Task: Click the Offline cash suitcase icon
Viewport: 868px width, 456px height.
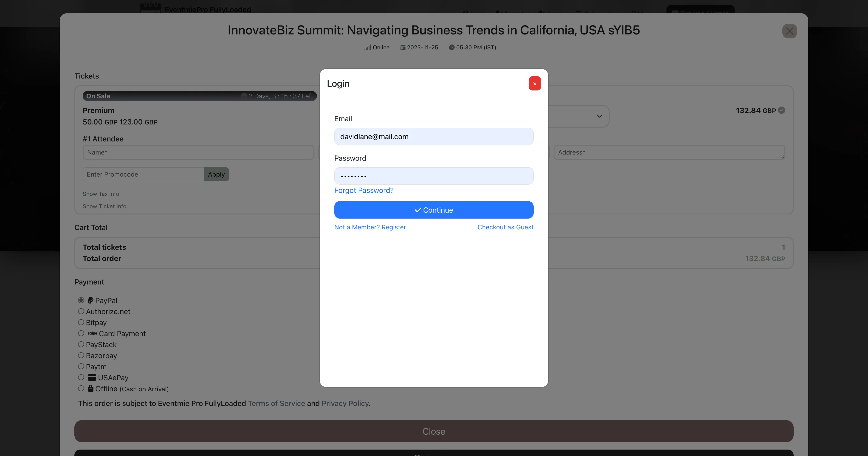Action: pos(90,388)
